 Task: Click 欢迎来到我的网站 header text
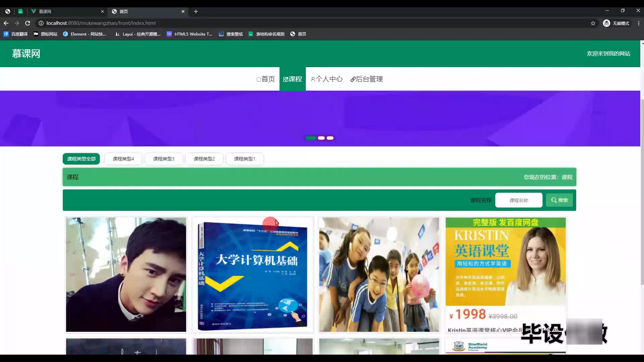(x=608, y=54)
